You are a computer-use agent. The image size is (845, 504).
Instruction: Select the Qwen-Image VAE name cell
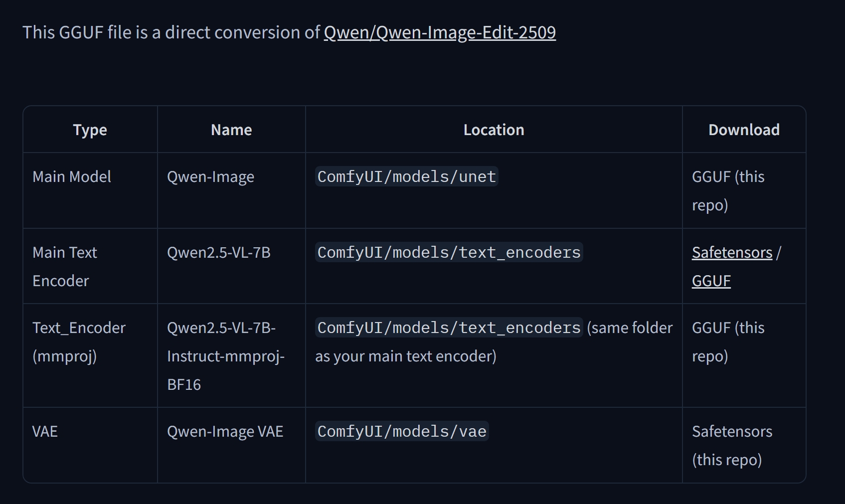pos(225,432)
